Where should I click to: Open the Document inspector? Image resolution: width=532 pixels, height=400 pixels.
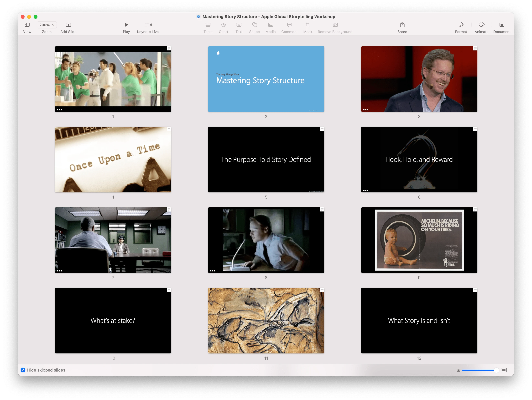(x=502, y=25)
